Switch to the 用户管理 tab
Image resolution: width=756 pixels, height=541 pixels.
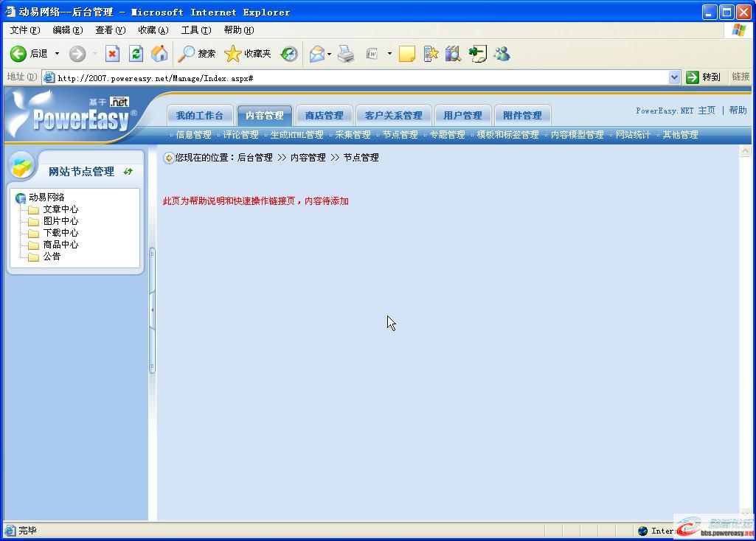coord(462,114)
